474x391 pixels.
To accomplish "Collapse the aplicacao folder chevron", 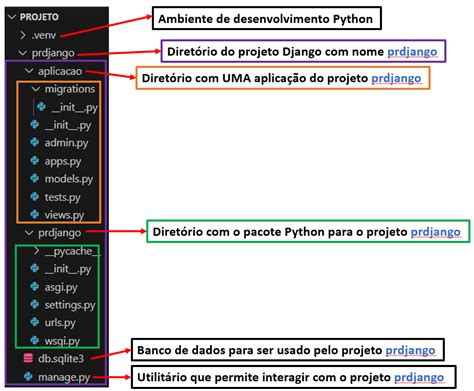I will click(29, 71).
